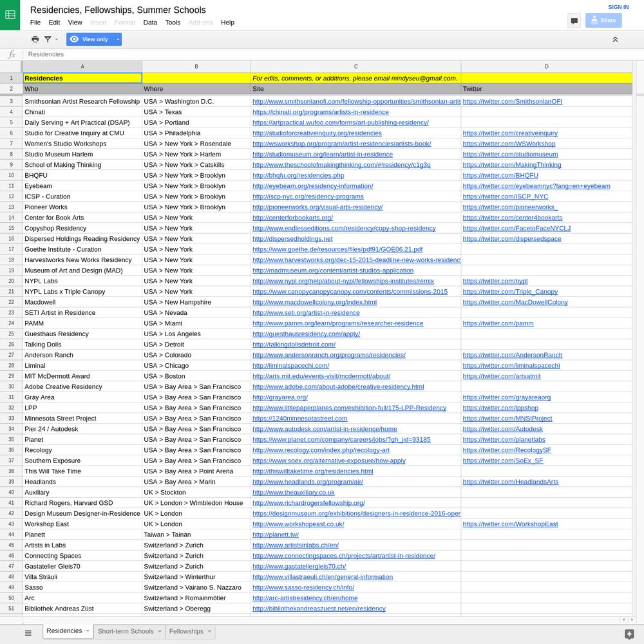
Task: Open the pioneerworks.org visual arts residency link
Action: (x=317, y=207)
